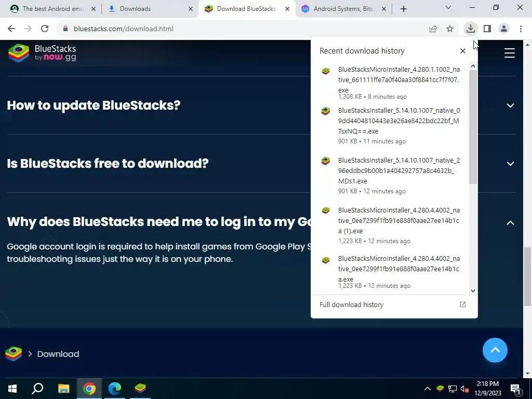Open the Chrome side panel
The width and height of the screenshot is (532, 399).
(x=487, y=29)
